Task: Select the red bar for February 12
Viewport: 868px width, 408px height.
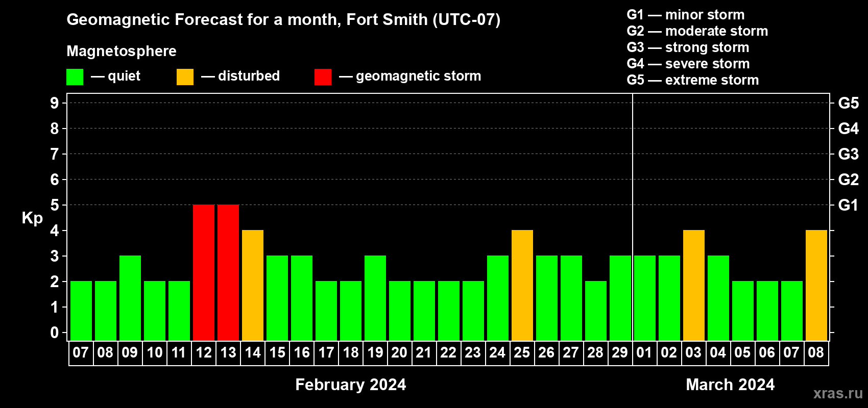Action: click(x=204, y=272)
